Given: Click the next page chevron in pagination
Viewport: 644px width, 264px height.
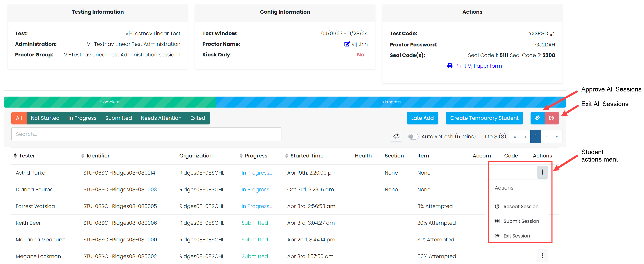Looking at the screenshot, I should click(x=546, y=136).
